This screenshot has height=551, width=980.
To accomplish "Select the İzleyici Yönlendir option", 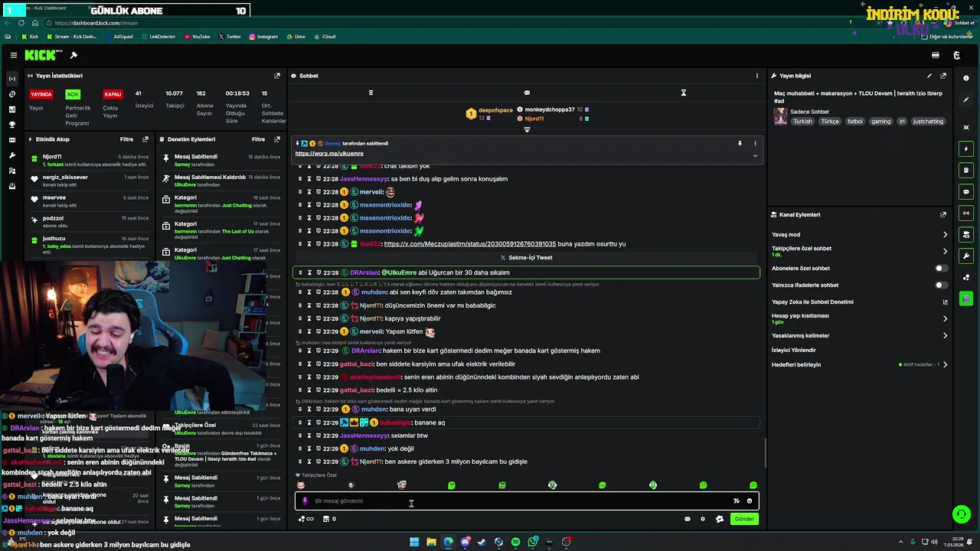I will (x=794, y=350).
